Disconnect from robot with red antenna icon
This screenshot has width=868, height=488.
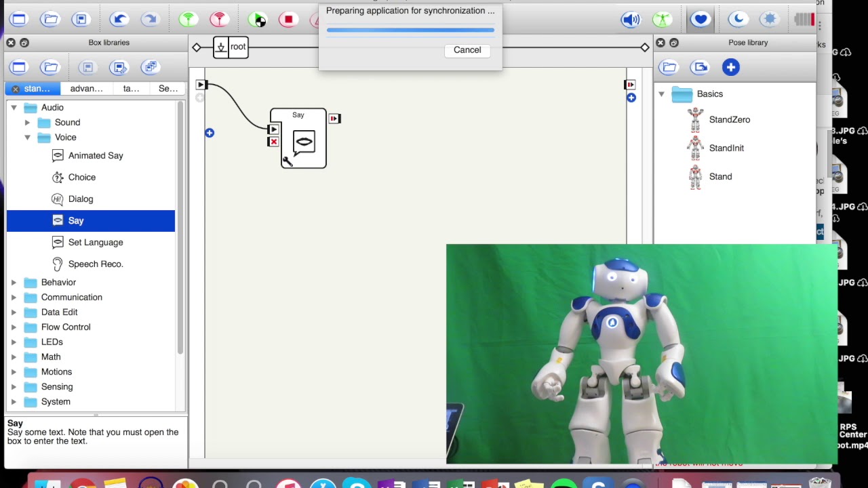[x=218, y=19]
